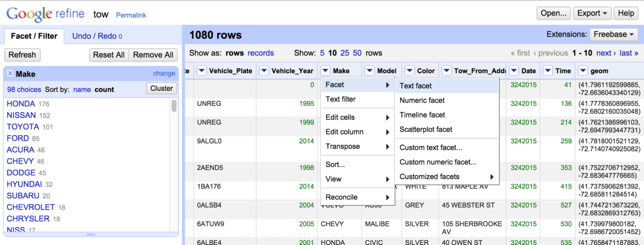The height and width of the screenshot is (245, 644).
Task: Select DODGE in the Make facet
Action: 21,173
